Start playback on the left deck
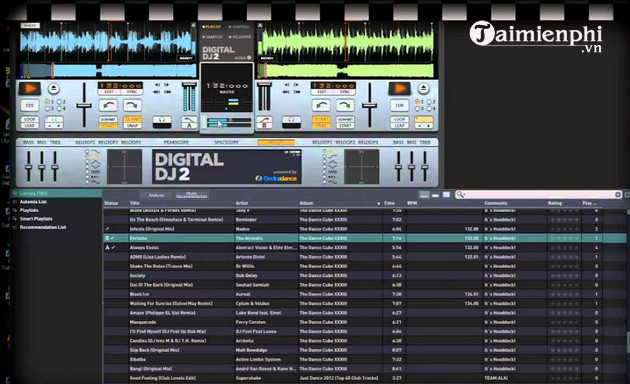The height and width of the screenshot is (384, 630). 30,88
